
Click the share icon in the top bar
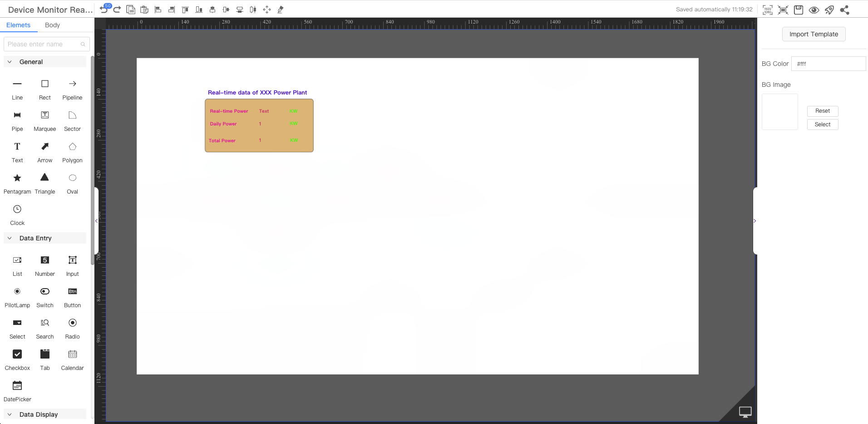(845, 10)
